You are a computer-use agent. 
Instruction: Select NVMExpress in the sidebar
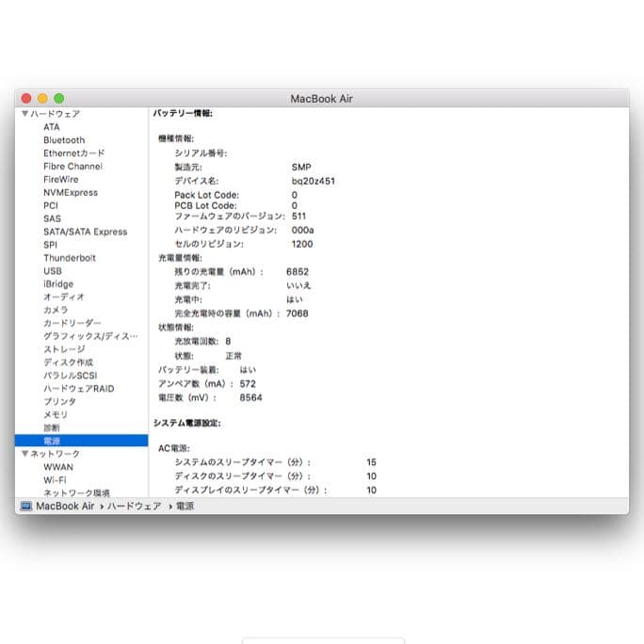[x=71, y=193]
